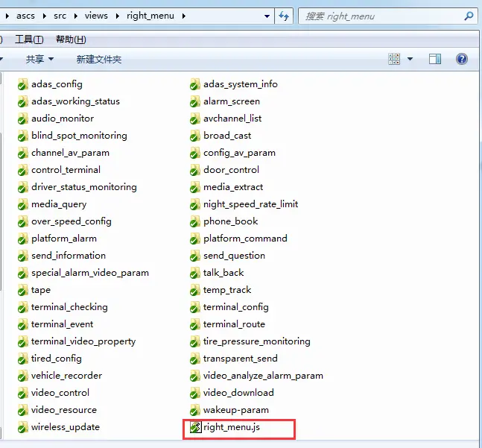
Task: Open the 帮助(H) menu
Action: point(71,40)
